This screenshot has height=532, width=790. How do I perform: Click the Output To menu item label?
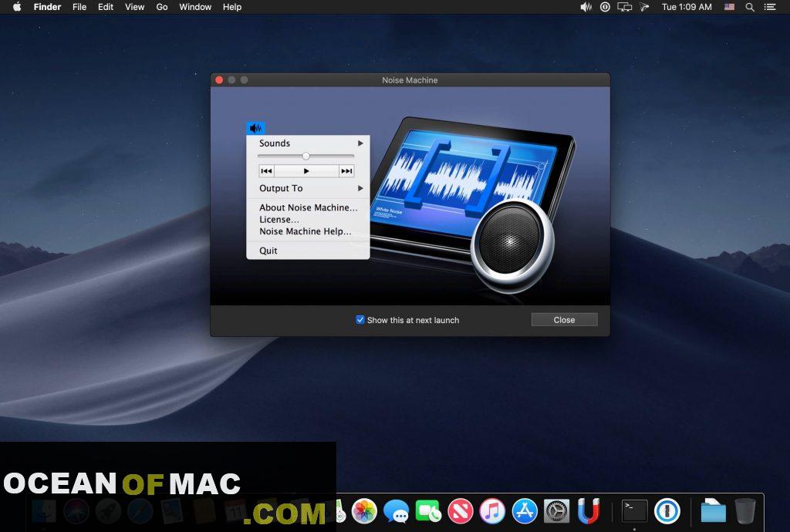point(281,188)
